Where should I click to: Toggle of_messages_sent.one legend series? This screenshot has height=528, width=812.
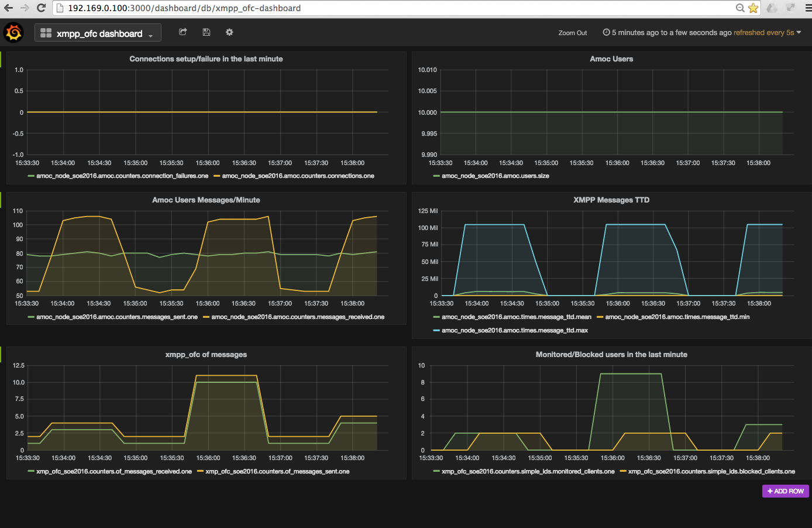277,472
